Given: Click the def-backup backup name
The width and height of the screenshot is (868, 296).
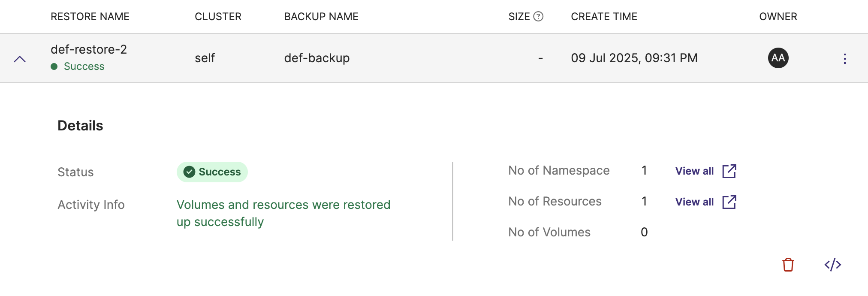Looking at the screenshot, I should pyautogui.click(x=317, y=58).
